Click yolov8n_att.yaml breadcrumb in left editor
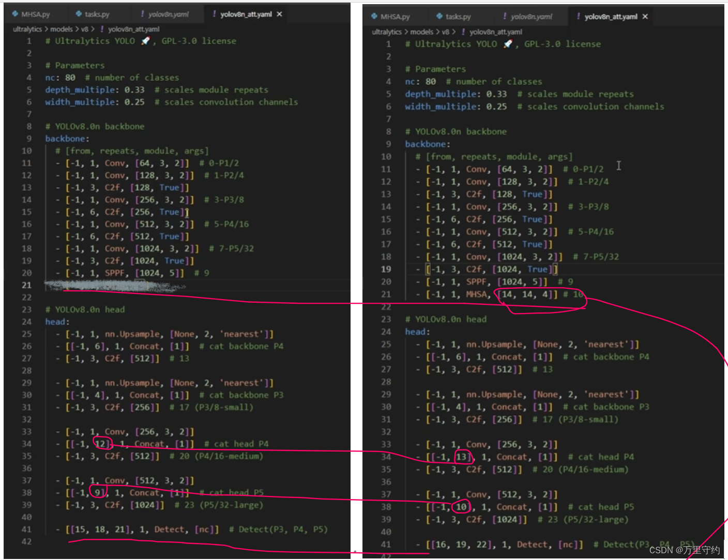 click(x=133, y=29)
